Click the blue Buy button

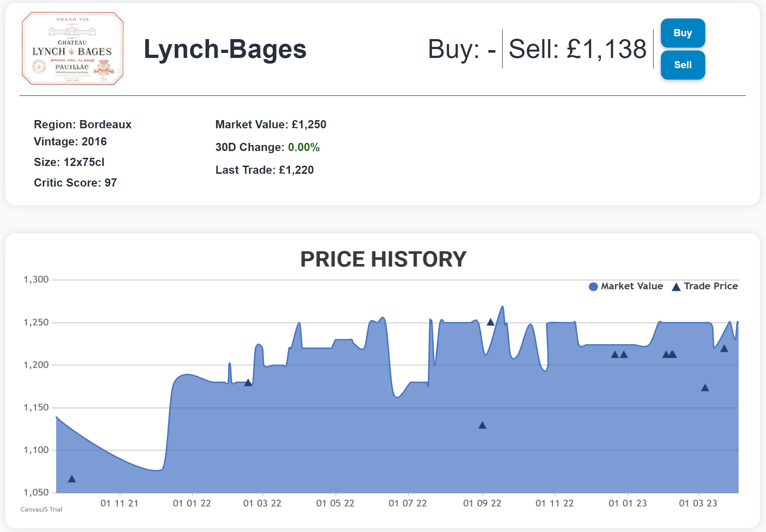(x=683, y=33)
